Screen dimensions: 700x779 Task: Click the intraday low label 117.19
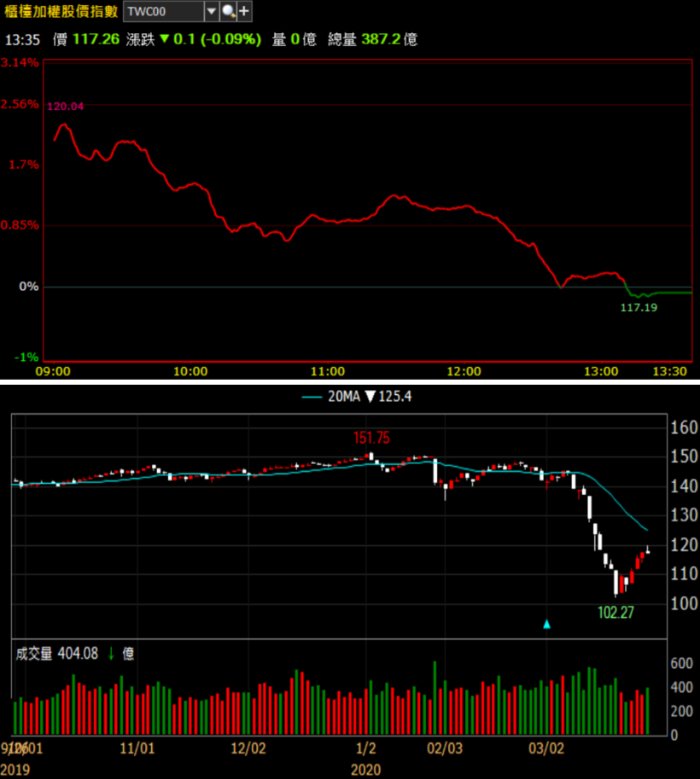click(x=639, y=307)
